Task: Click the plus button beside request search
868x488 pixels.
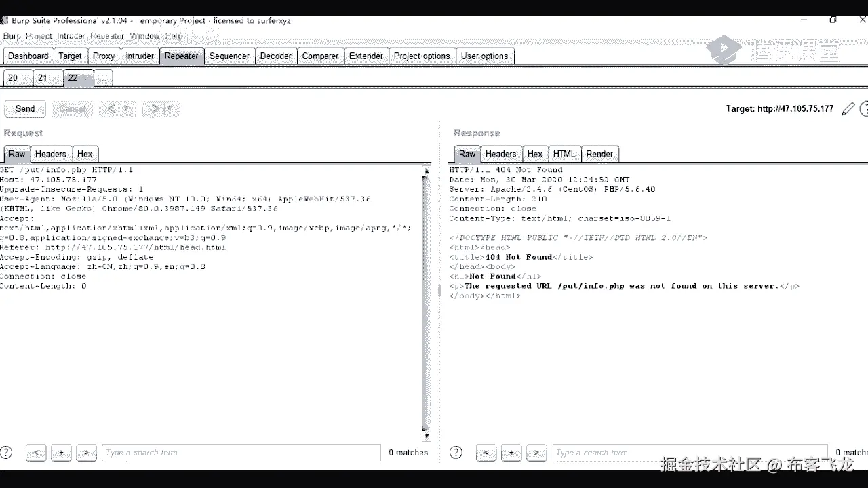Action: click(x=61, y=452)
